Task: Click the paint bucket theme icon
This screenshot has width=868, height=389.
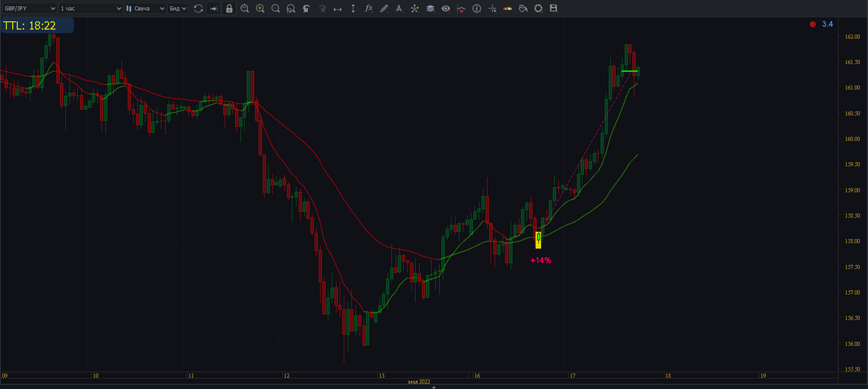Action: (523, 9)
